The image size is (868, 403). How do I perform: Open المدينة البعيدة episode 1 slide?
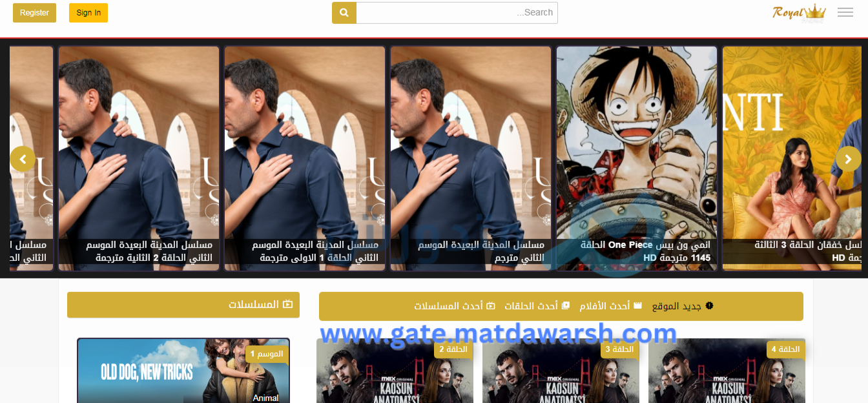tap(305, 158)
